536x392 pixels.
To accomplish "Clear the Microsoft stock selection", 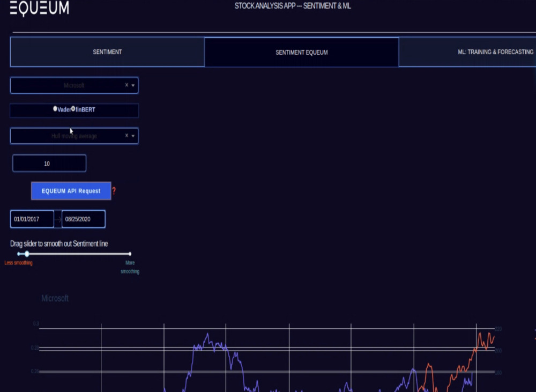I will coord(126,85).
